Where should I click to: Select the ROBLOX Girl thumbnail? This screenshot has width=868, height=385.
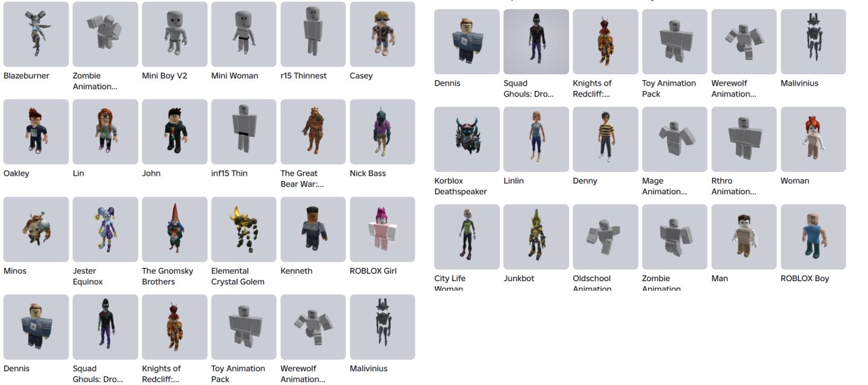point(383,229)
